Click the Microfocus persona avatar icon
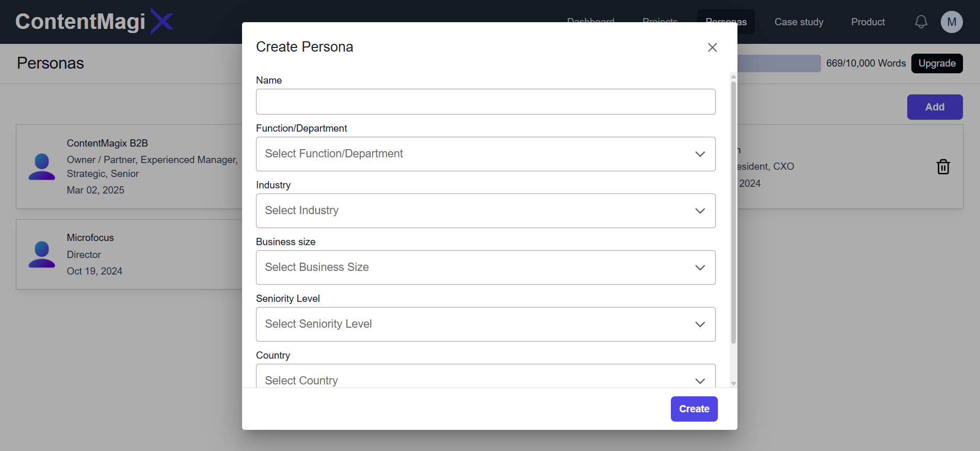Screen dimensions: 980x451 42,254
